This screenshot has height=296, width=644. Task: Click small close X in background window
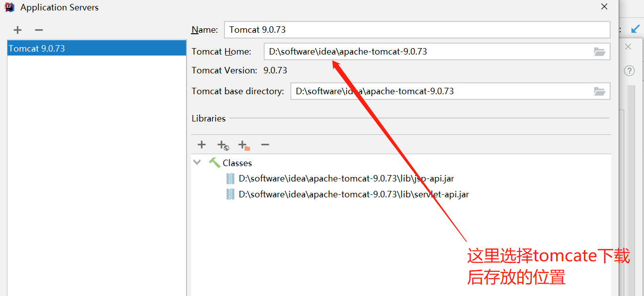(x=628, y=47)
